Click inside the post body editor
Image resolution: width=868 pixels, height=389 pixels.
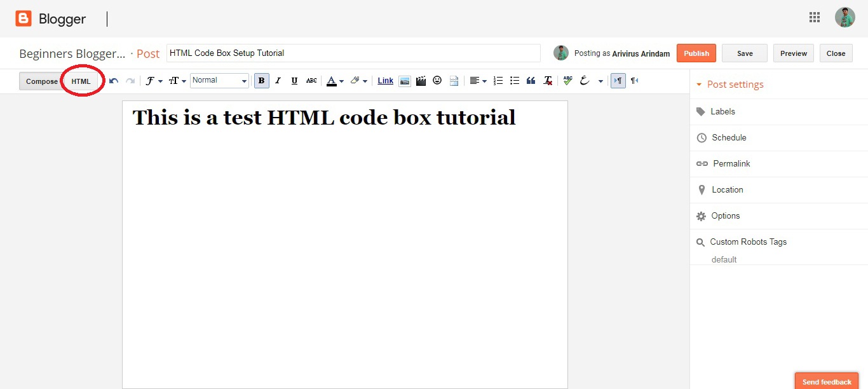click(345, 245)
